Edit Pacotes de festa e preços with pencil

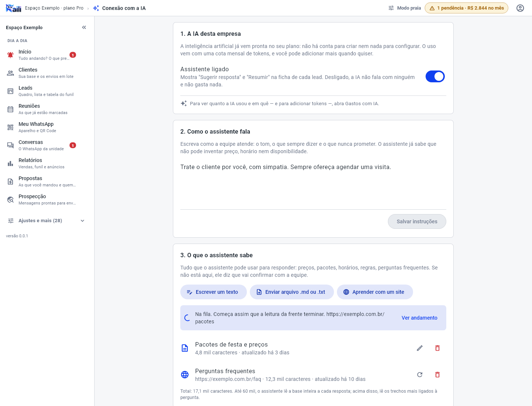tap(420, 348)
